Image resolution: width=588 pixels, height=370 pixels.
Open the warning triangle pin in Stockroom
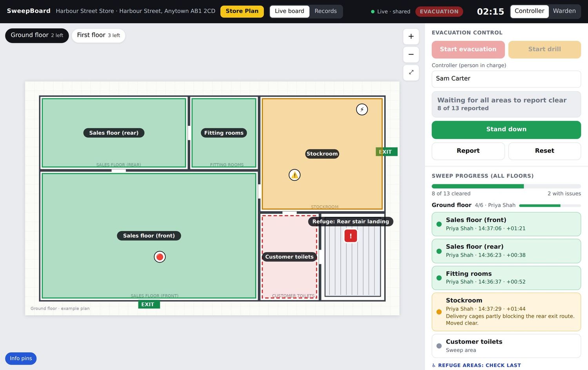click(x=294, y=175)
